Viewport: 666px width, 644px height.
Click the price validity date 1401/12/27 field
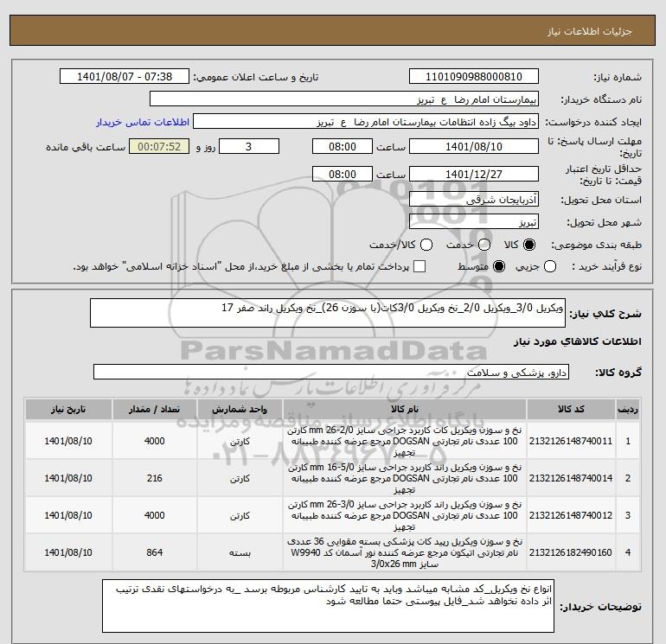pos(474,174)
